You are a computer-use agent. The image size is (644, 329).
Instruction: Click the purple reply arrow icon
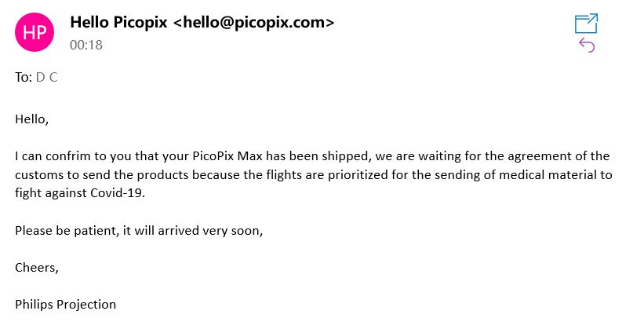[x=587, y=45]
